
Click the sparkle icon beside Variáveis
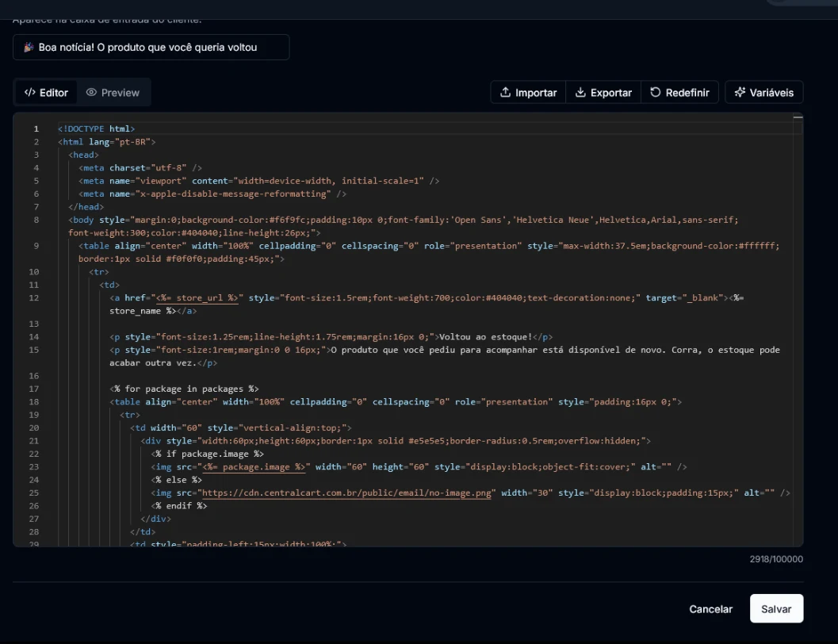click(740, 92)
